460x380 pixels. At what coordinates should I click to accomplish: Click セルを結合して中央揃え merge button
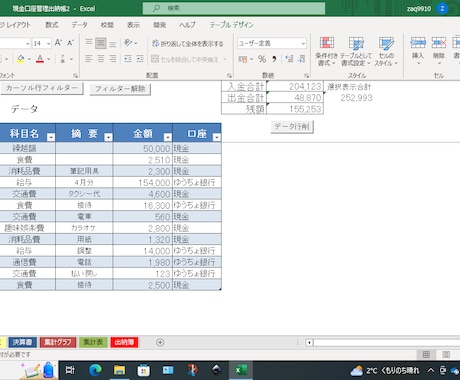185,59
